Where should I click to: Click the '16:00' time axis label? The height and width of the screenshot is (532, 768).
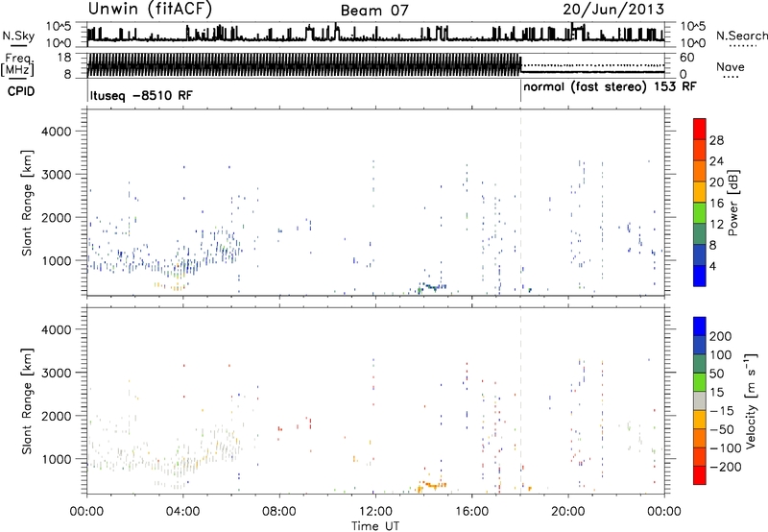pos(471,512)
